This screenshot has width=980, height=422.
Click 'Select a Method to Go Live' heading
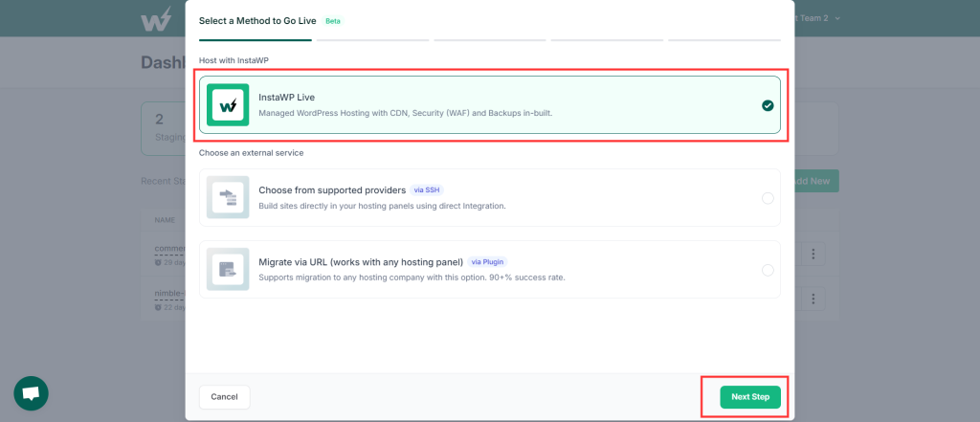tap(258, 21)
